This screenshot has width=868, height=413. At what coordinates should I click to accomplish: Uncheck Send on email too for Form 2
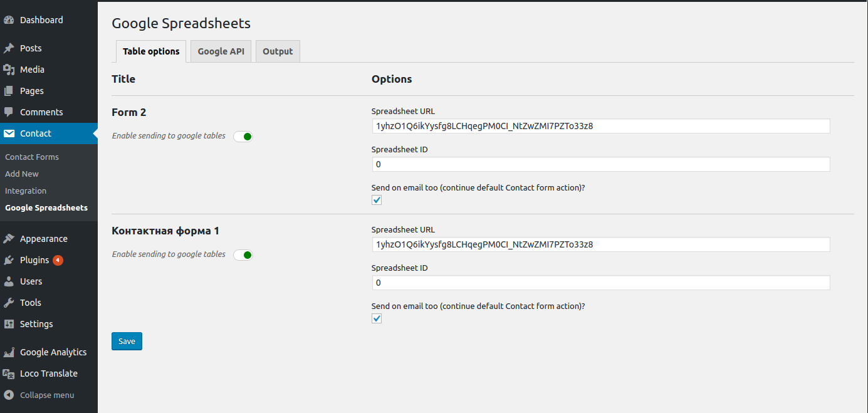(x=377, y=200)
